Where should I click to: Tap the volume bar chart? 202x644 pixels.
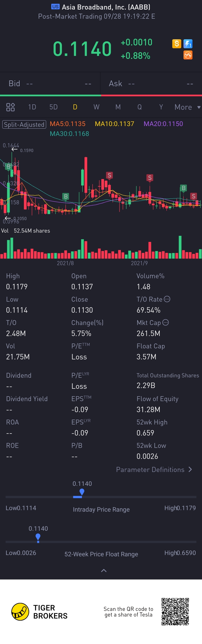[x=101, y=247]
